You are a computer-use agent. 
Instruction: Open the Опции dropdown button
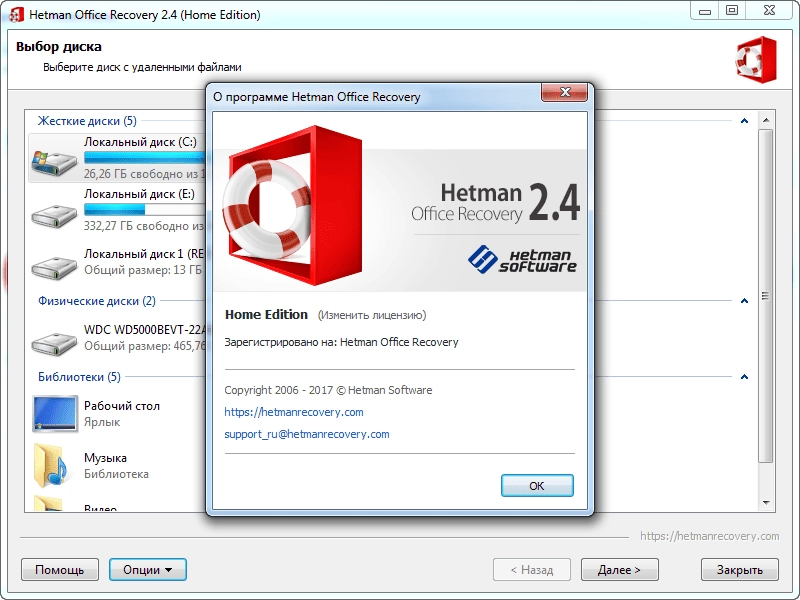click(147, 569)
